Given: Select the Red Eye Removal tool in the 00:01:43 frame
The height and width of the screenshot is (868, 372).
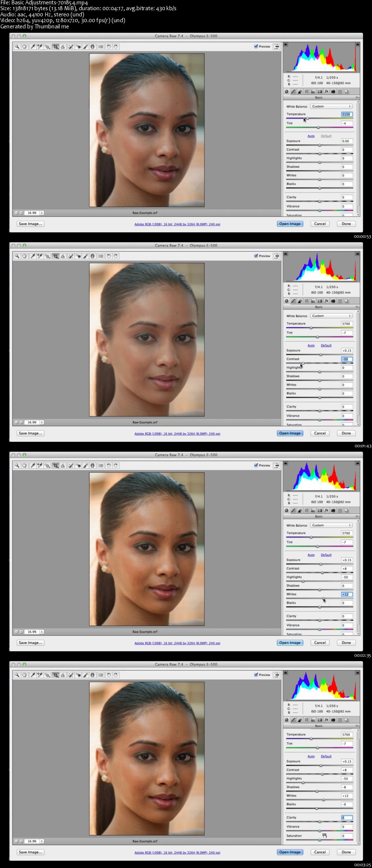Looking at the screenshot, I should click(78, 256).
